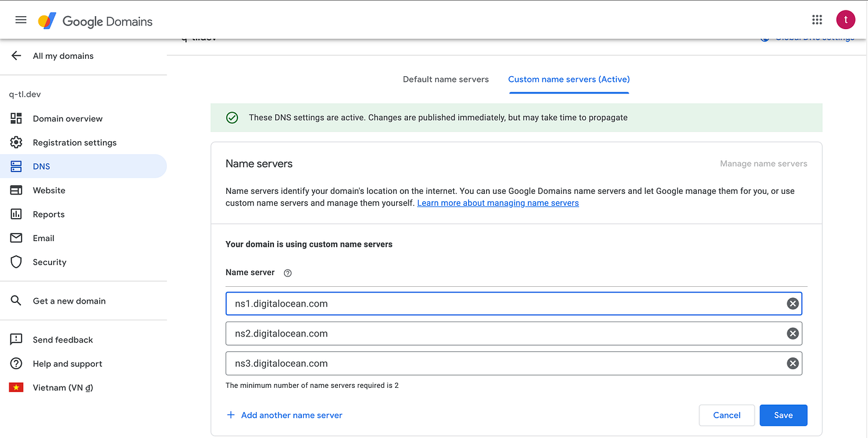The image size is (868, 438).
Task: Click Manage name servers
Action: pos(764,164)
